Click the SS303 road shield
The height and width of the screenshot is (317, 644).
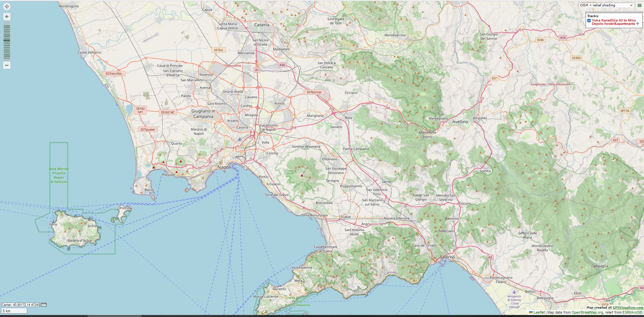pyautogui.click(x=576, y=58)
